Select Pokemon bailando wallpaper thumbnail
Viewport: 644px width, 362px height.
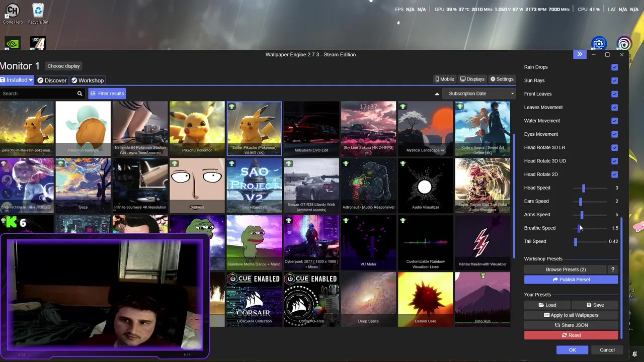pos(83,128)
